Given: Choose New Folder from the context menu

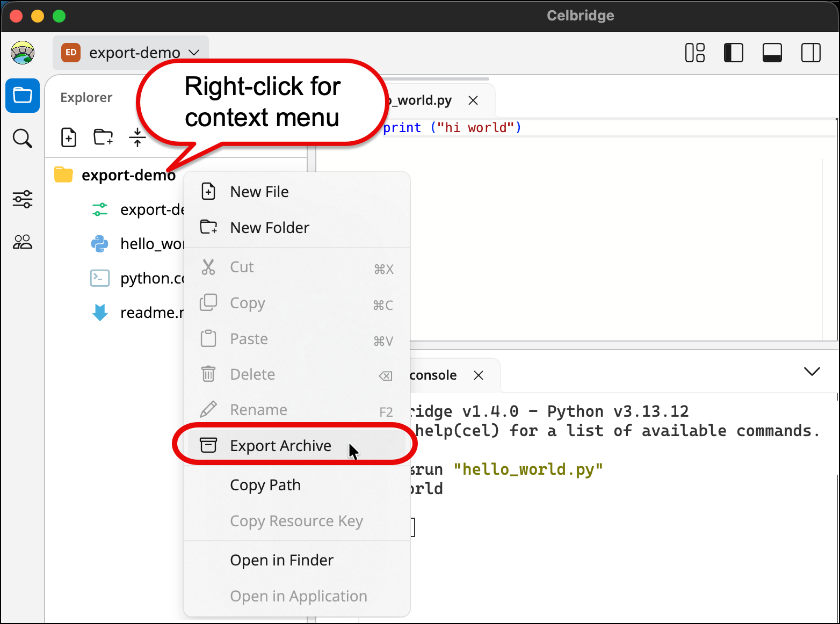Looking at the screenshot, I should pyautogui.click(x=297, y=228).
